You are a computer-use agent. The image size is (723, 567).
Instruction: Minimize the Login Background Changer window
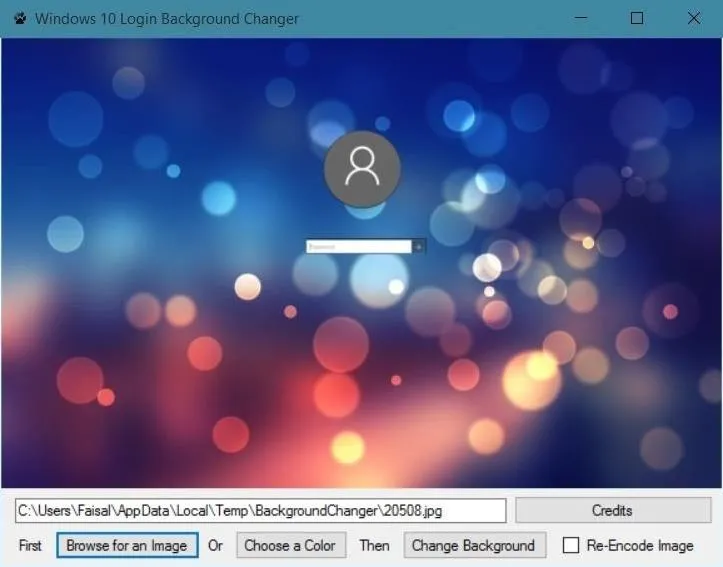click(581, 18)
